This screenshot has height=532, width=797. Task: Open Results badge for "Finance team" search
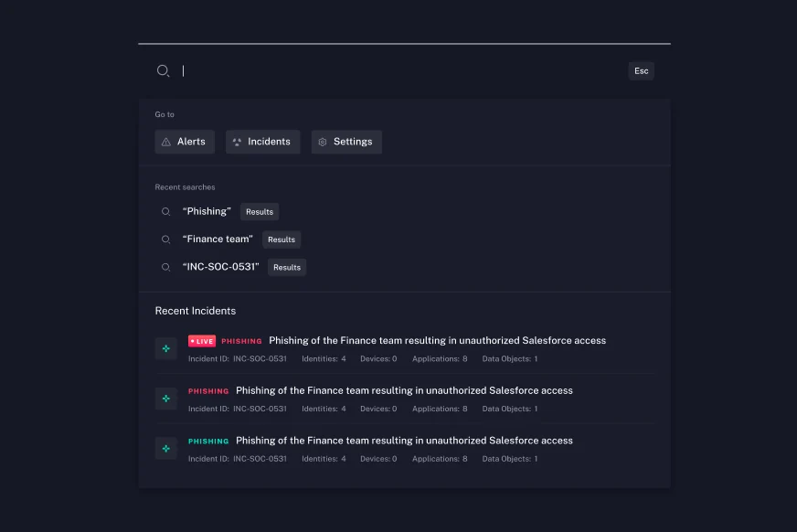[x=282, y=239]
